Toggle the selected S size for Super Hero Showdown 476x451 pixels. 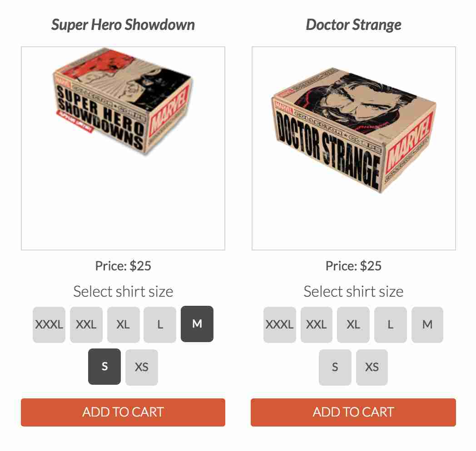(x=104, y=366)
